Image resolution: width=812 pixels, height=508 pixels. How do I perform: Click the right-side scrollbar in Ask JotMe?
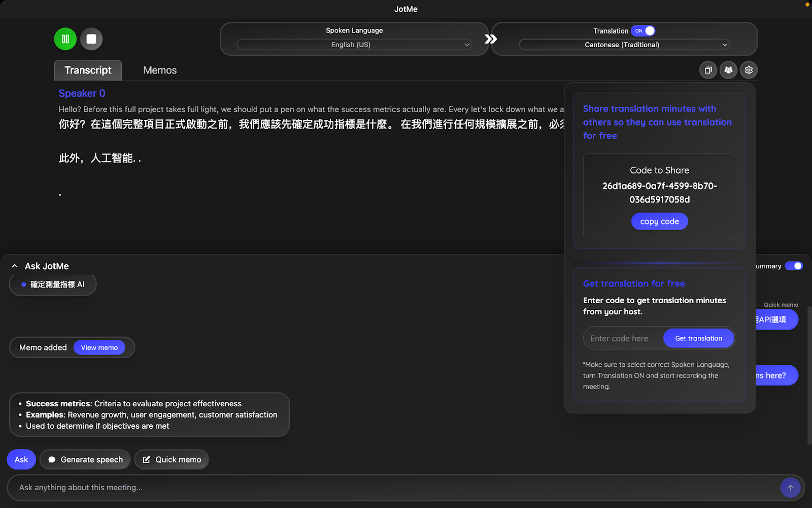(809, 376)
